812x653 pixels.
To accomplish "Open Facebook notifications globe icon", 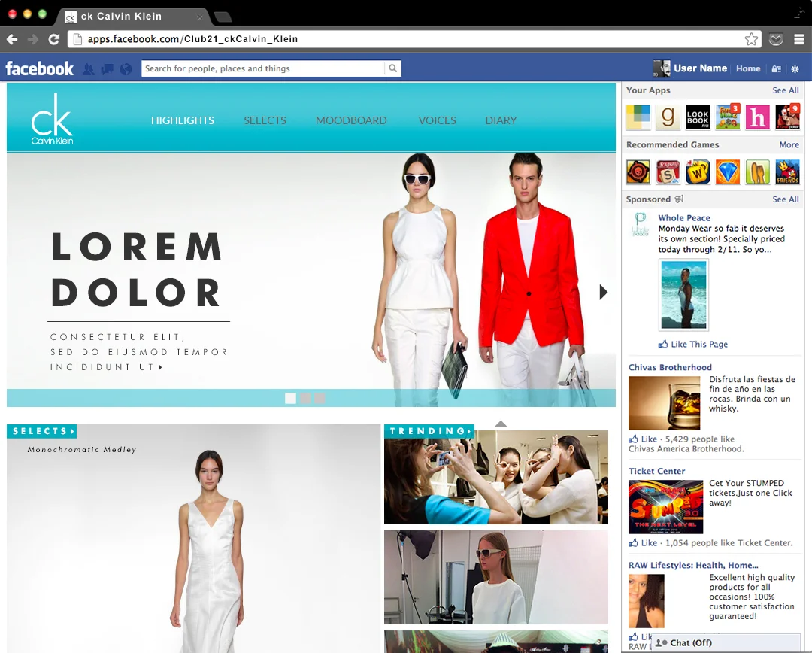I will tap(126, 69).
